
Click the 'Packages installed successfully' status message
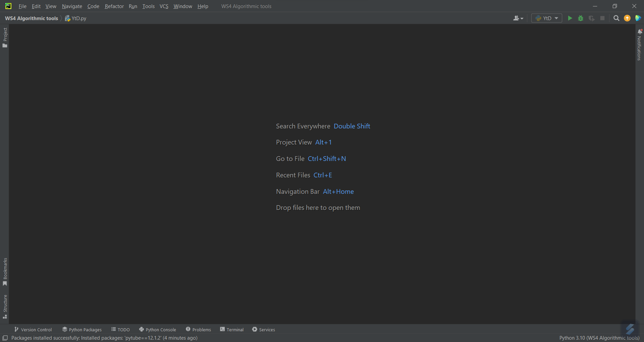pyautogui.click(x=104, y=338)
